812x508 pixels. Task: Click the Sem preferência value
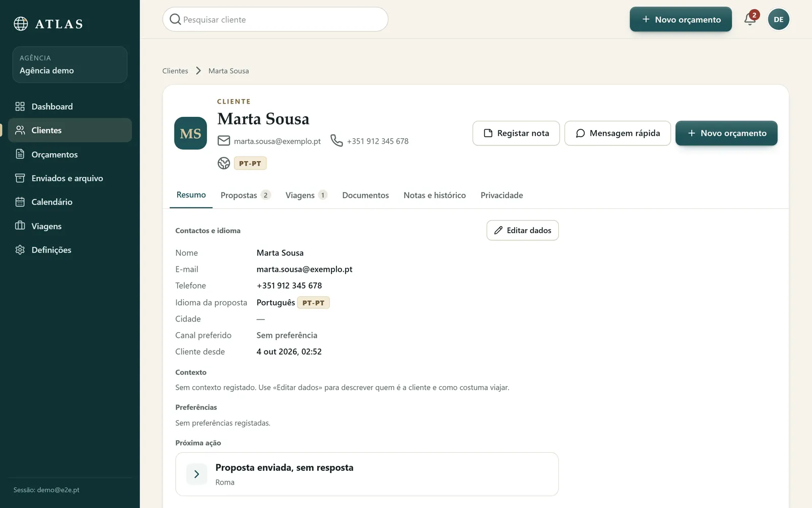coord(287,335)
